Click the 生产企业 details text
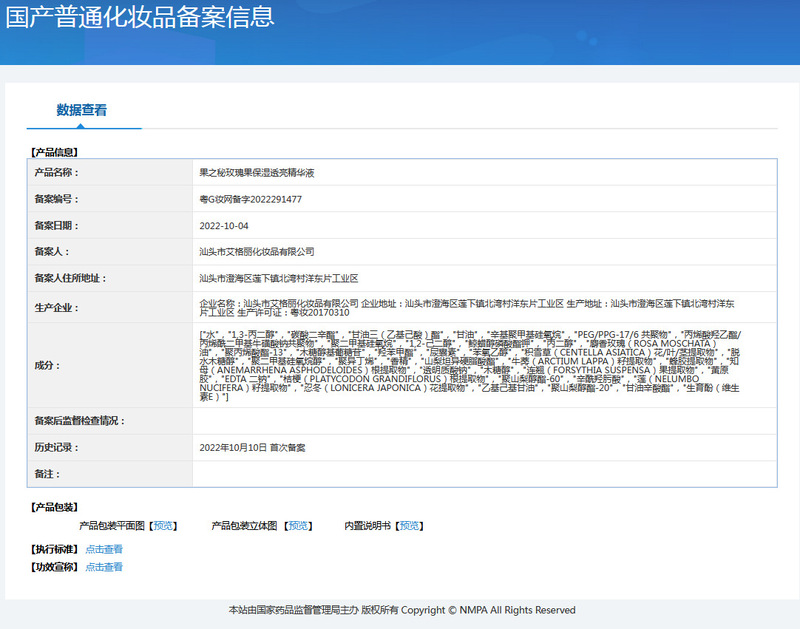 [468, 307]
